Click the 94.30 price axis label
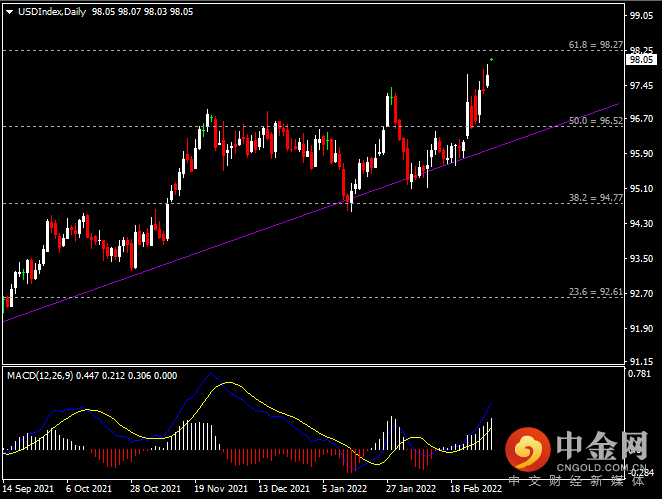 [x=641, y=223]
